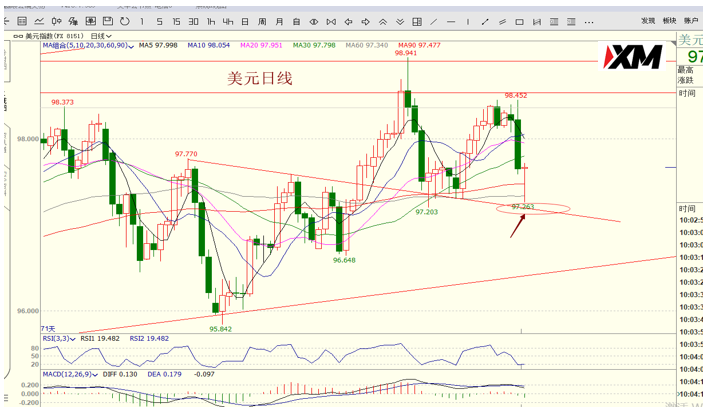Click the double up chevron icon
Screen dimensions: 716x415
pyautogui.click(x=383, y=21)
